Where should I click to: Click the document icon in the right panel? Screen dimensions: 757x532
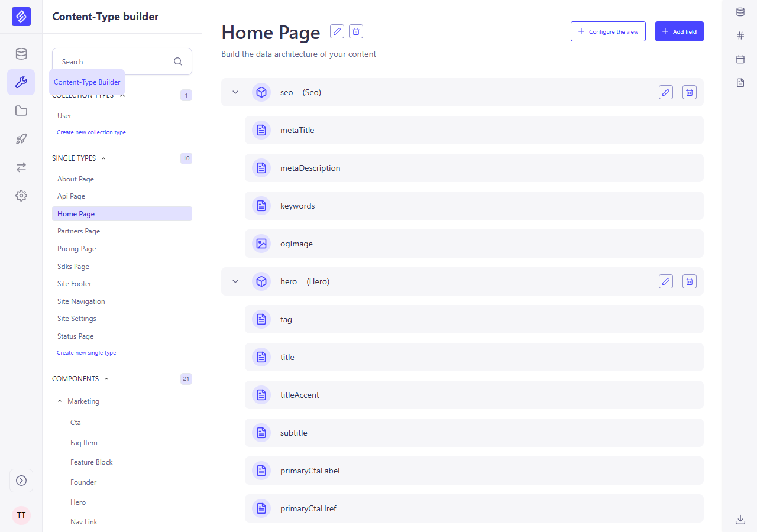click(740, 83)
